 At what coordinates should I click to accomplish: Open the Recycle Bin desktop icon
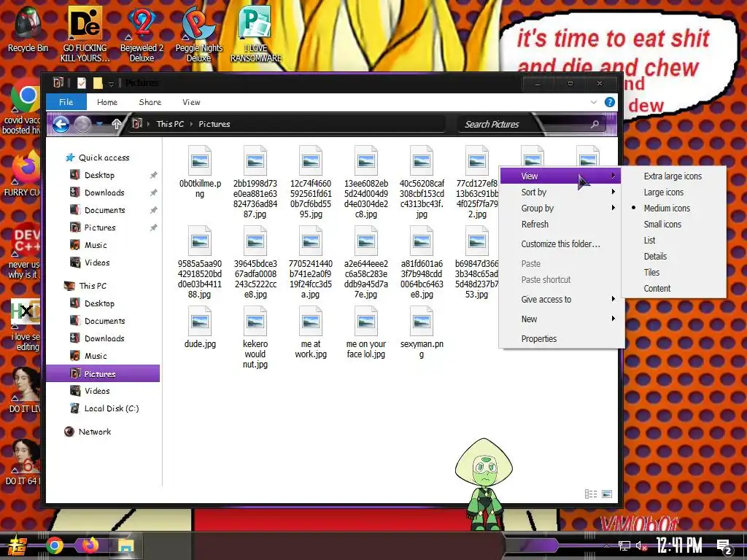[28, 29]
